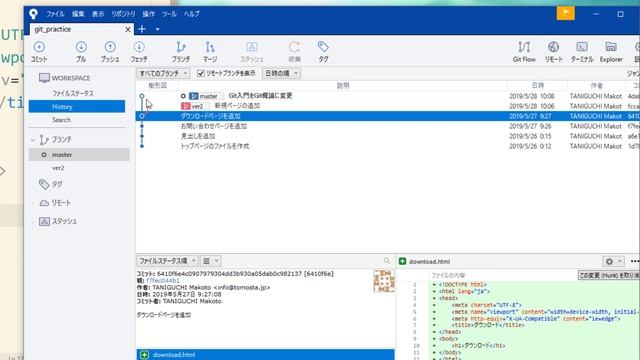Screen dimensions: 640x360
Task: Click the green added-file icon beside download.html header
Action: click(x=402, y=261)
